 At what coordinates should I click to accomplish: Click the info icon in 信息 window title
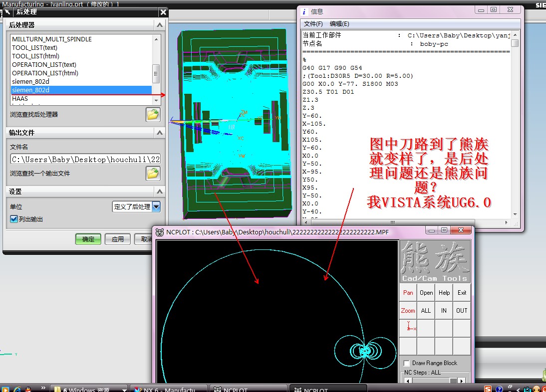coord(304,12)
